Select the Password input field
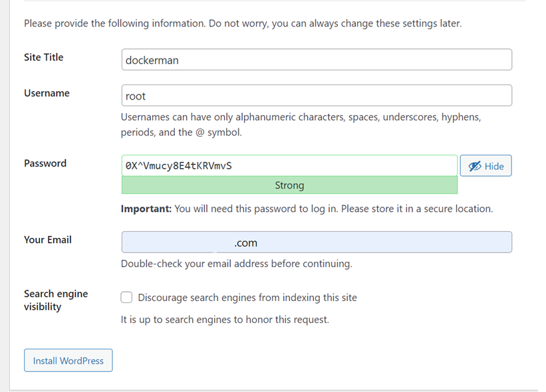546x392 pixels. pyautogui.click(x=289, y=165)
